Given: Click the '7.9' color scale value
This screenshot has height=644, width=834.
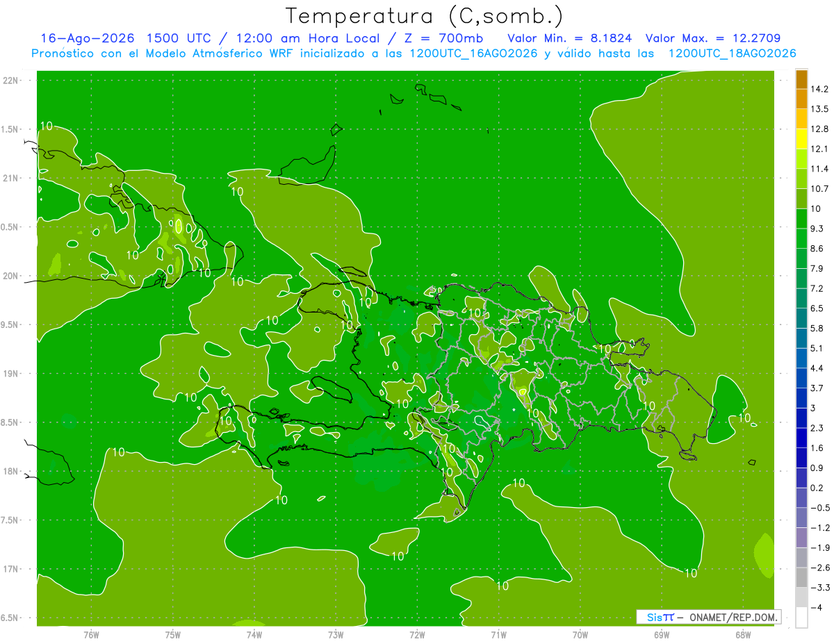Looking at the screenshot, I should pyautogui.click(x=817, y=268).
